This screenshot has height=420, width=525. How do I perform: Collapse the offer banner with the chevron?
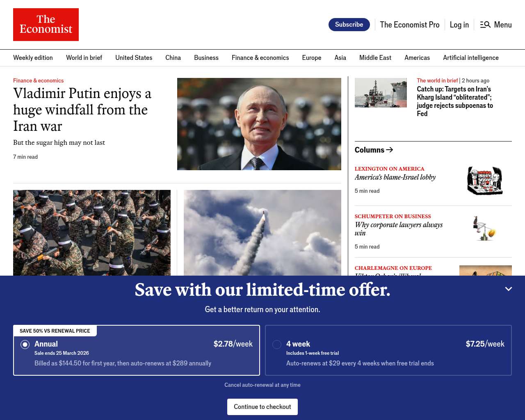pos(509,289)
